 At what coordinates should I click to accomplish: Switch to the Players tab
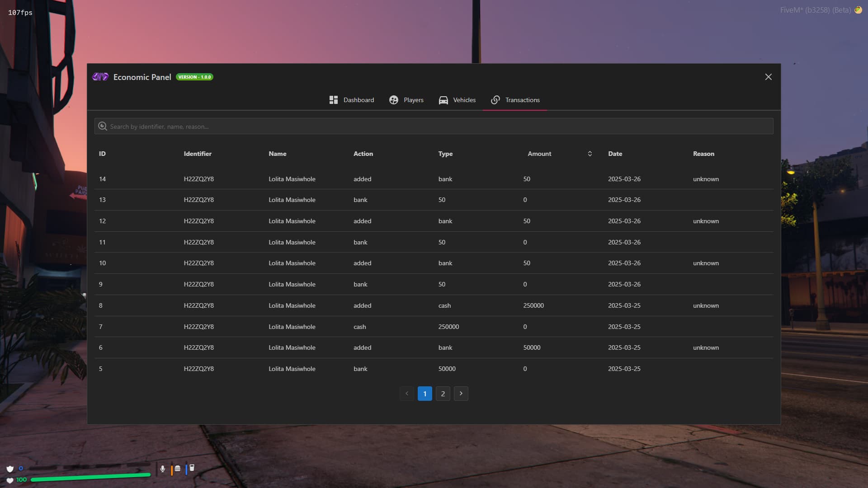click(x=413, y=100)
